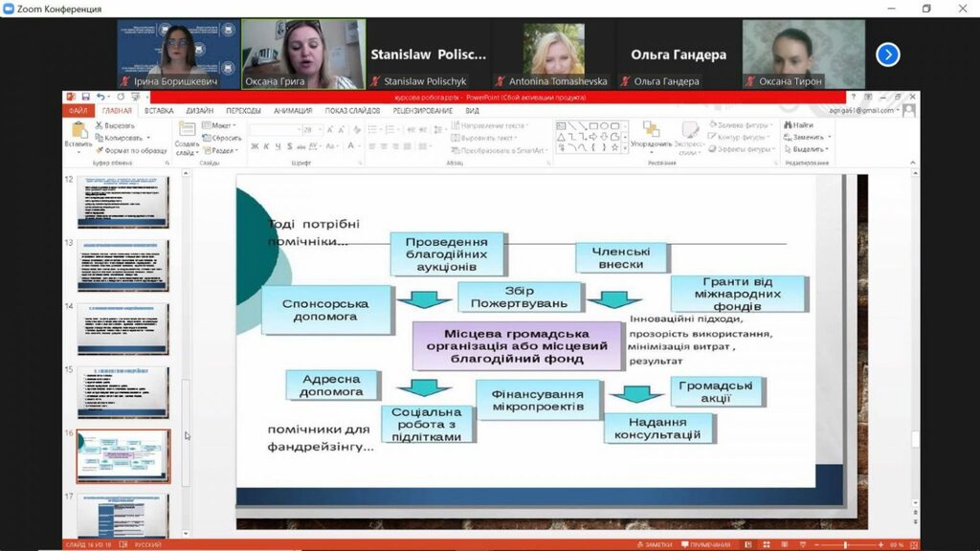Click the Упорядочить (Arrange) icon
This screenshot has height=551, width=980.
pos(651,130)
